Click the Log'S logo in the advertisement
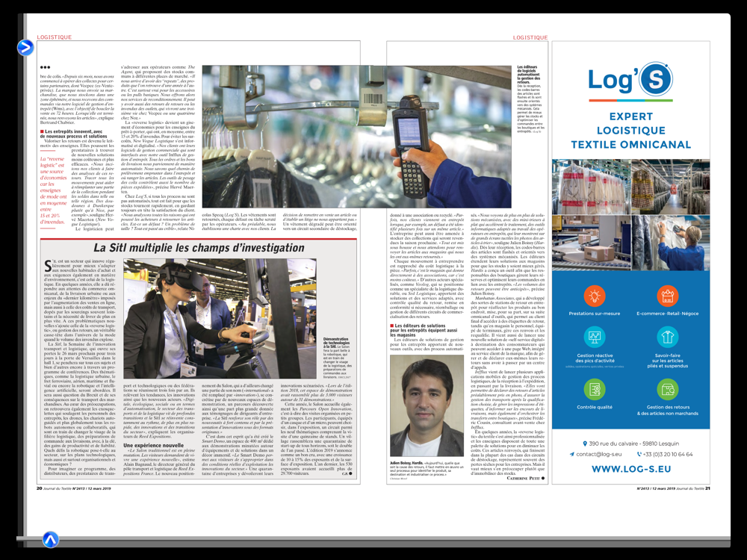Image resolution: width=747 pixels, height=560 pixels. 630,80
